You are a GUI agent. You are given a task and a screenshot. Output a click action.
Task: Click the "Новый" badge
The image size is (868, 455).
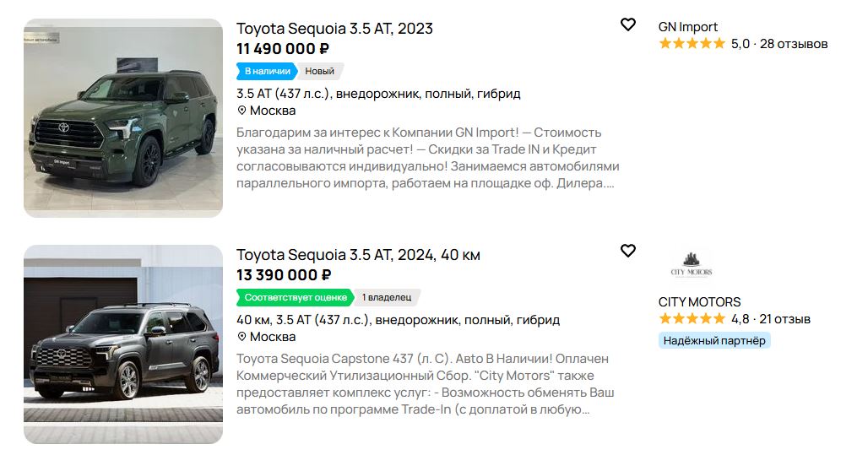(x=320, y=71)
